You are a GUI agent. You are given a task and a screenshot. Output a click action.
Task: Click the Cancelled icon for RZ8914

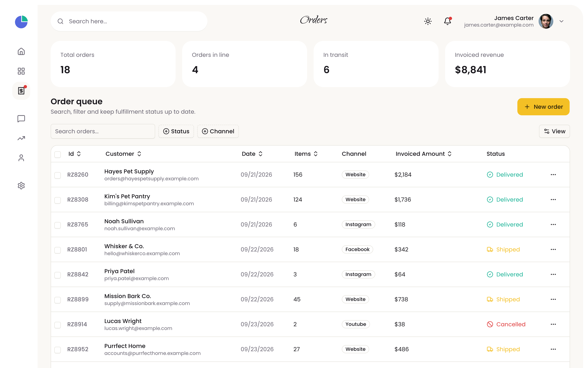490,324
